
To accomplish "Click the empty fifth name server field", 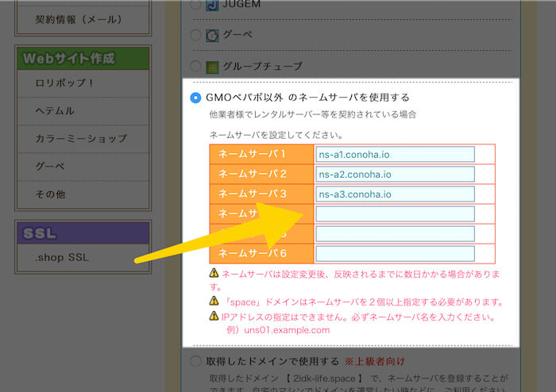I will (395, 234).
